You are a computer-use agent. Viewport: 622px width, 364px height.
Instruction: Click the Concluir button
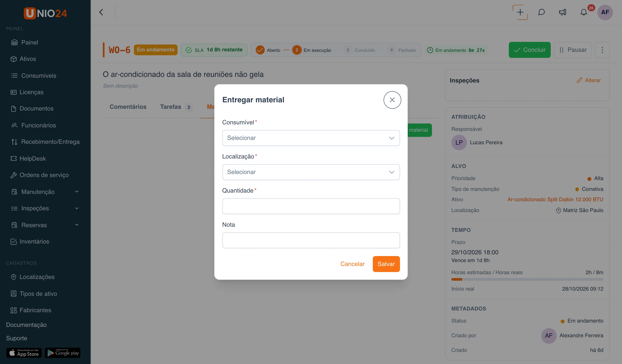tap(530, 50)
